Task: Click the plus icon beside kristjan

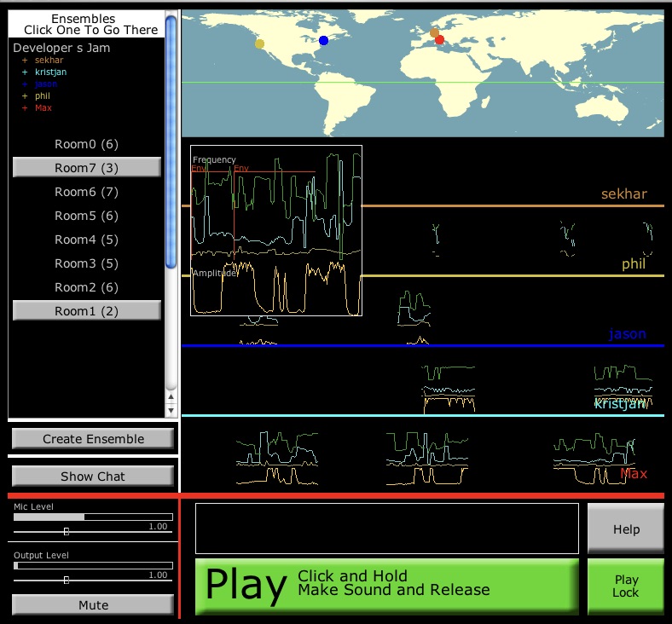Action: click(25, 72)
